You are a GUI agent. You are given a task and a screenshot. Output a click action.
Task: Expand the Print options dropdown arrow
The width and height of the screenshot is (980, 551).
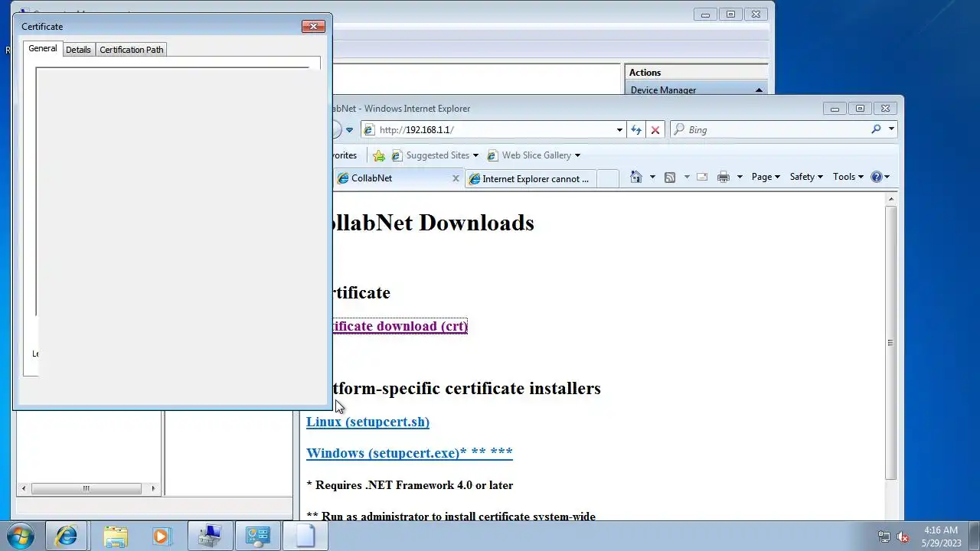(x=740, y=177)
